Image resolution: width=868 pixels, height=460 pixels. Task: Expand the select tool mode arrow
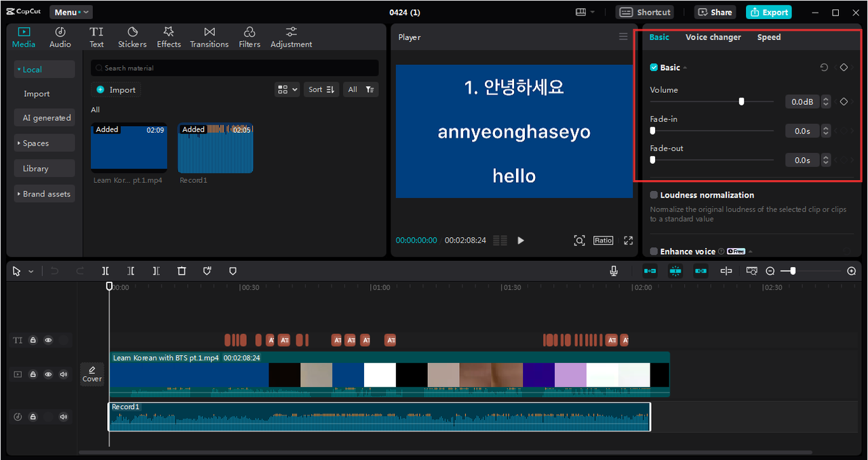[x=31, y=272]
